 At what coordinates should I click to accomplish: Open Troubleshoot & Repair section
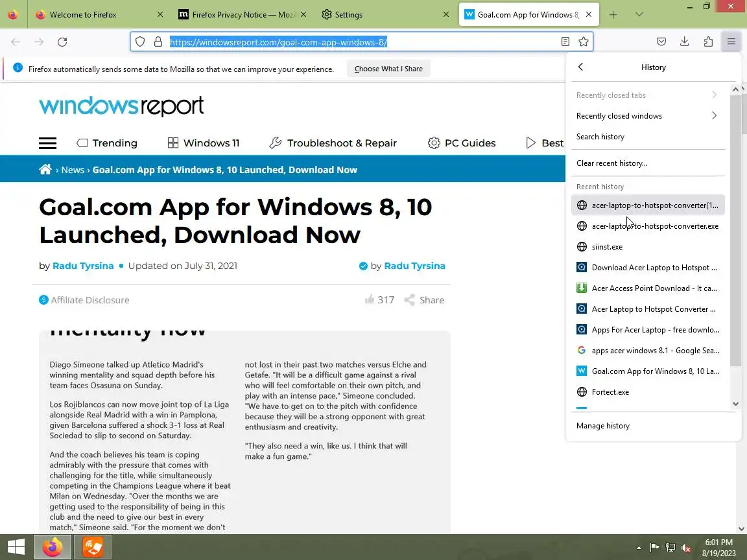[333, 143]
